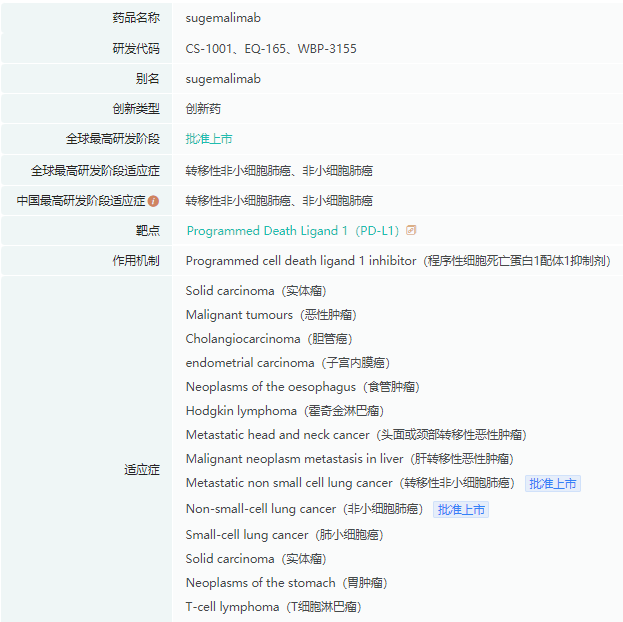The width and height of the screenshot is (623, 622).
Task: Click 批准上市 tag next to Metastatic non small cell lung cancer
Action: point(553,483)
